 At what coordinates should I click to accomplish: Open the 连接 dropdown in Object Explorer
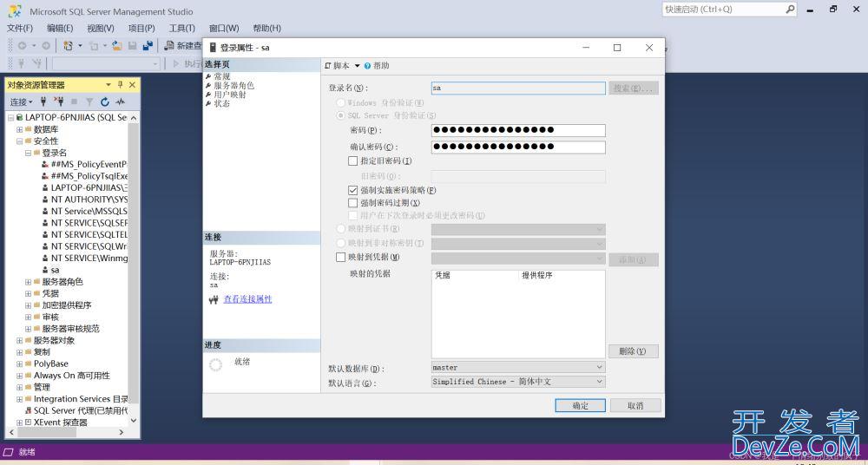pyautogui.click(x=22, y=102)
